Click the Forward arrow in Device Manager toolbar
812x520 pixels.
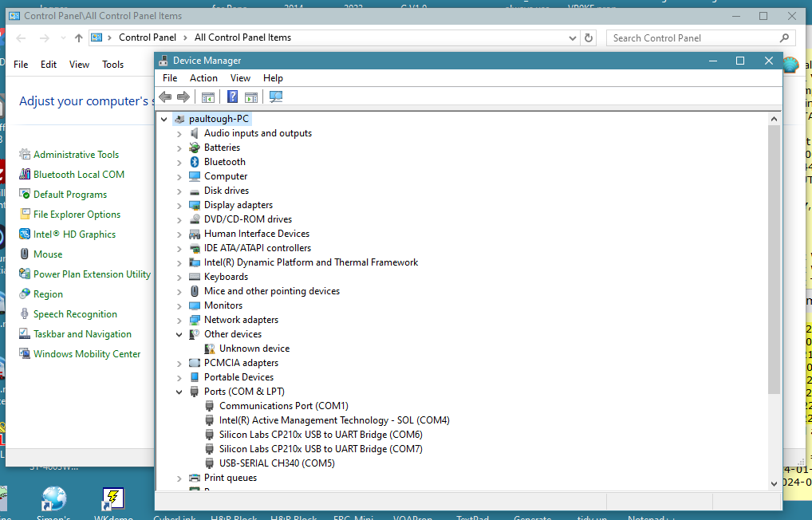[x=183, y=97]
